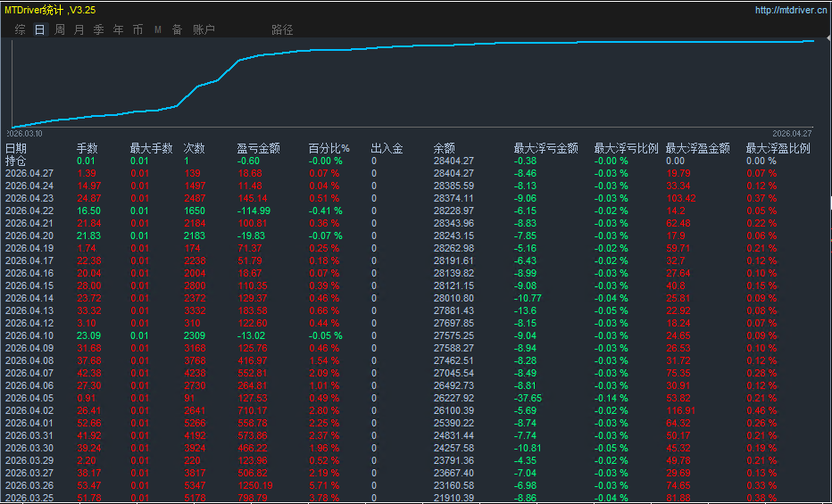Click the MTDriver统计 ,V3.25 title
The image size is (832, 504).
(50, 10)
